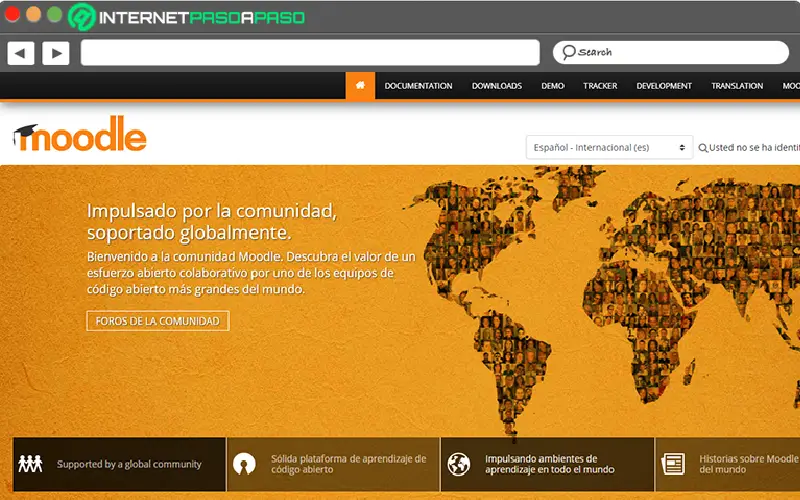Click the orange home icon in navbar

[360, 85]
